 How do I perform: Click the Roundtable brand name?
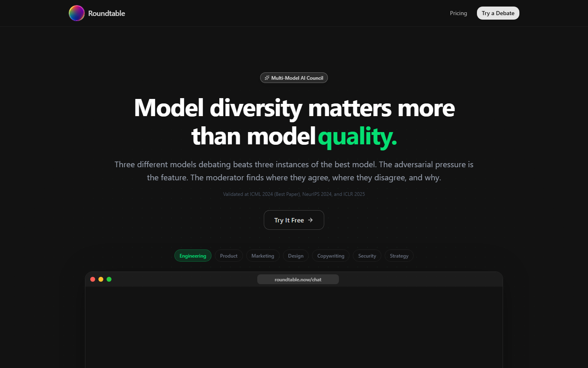pyautogui.click(x=107, y=13)
